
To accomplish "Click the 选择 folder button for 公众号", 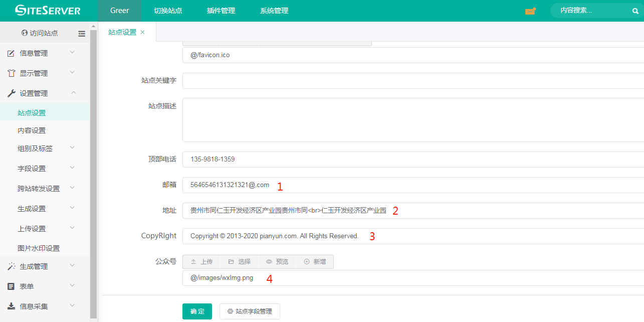I will click(239, 262).
